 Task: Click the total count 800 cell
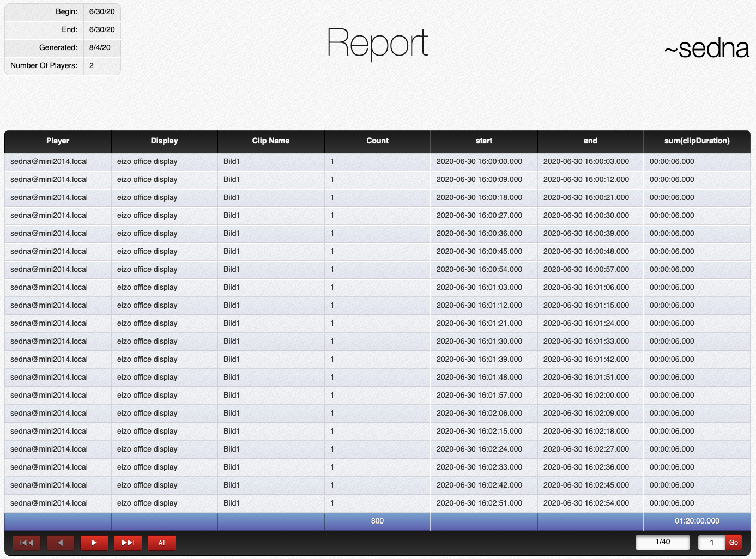377,521
